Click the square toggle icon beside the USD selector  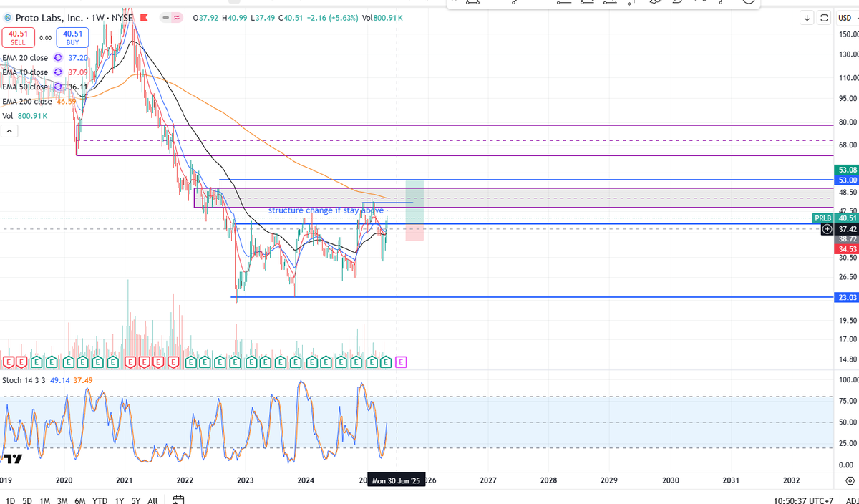pyautogui.click(x=824, y=17)
